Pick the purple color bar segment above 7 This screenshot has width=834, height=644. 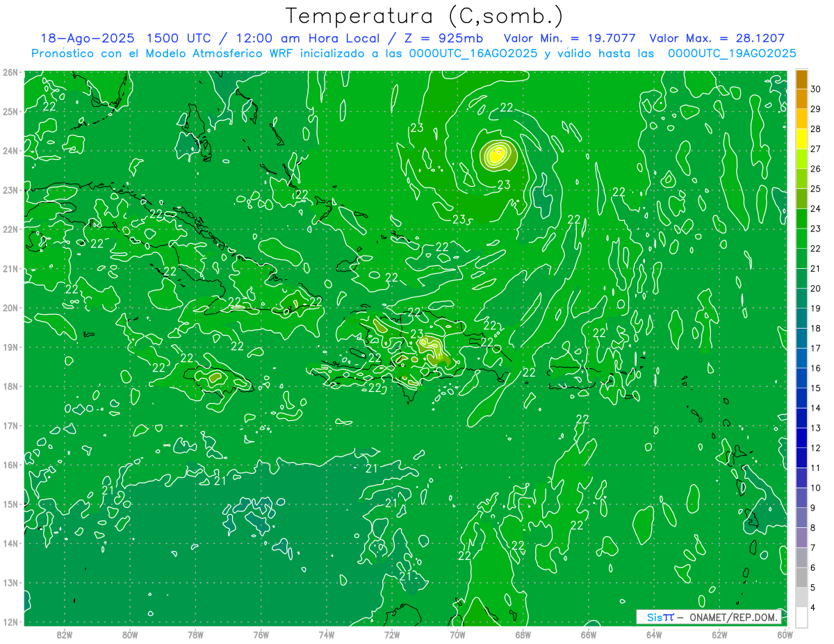[801, 538]
